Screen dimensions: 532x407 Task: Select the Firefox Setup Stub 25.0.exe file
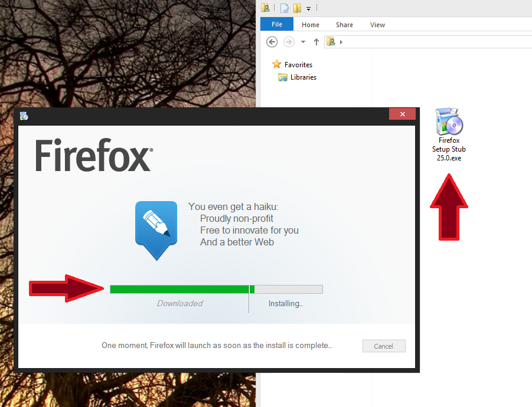point(449,134)
